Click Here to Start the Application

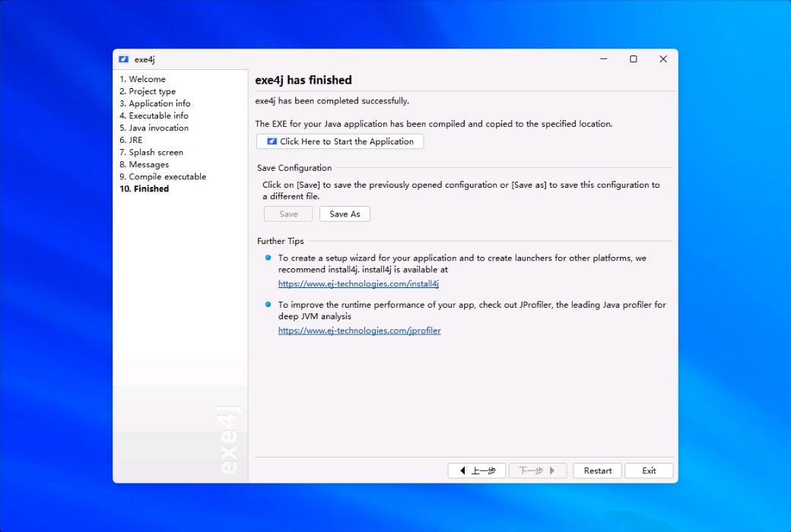point(340,141)
